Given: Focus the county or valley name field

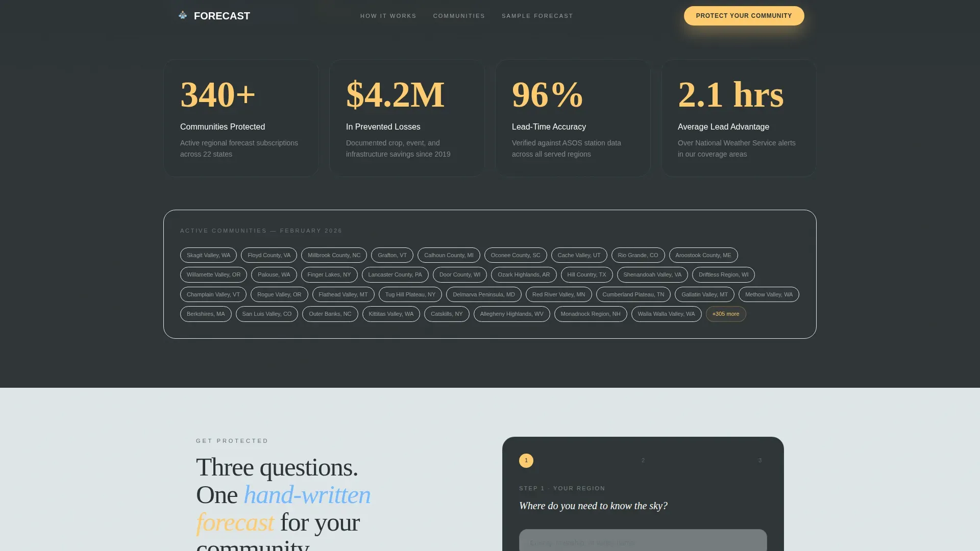Looking at the screenshot, I should (643, 540).
